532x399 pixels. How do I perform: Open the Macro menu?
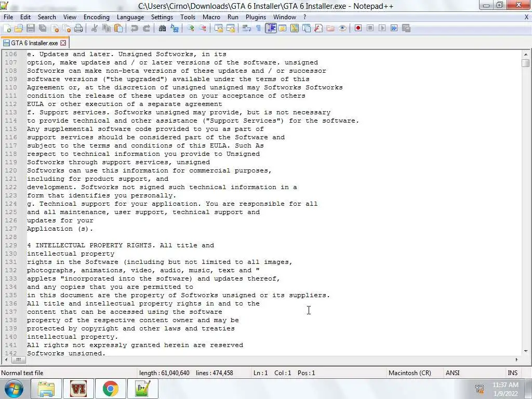pos(211,17)
